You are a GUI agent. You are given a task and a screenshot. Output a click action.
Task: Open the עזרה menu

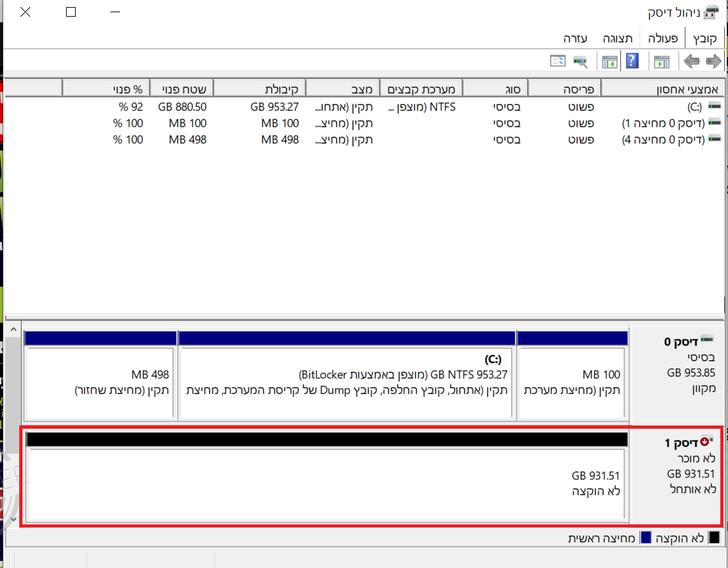[575, 39]
